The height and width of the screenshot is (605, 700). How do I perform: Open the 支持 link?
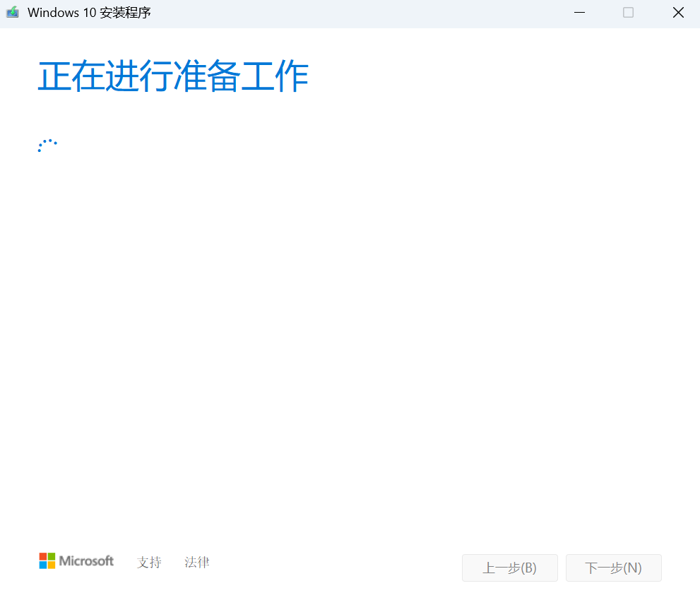click(149, 562)
